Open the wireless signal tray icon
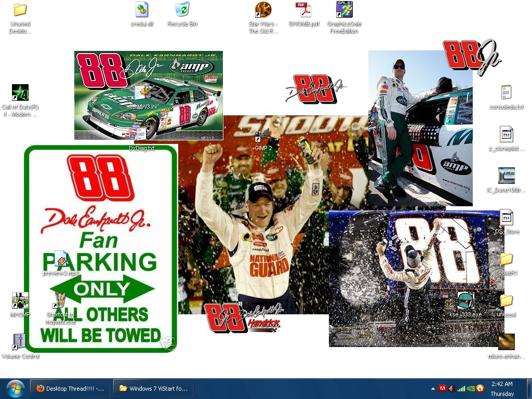This screenshot has height=399, width=532. pyautogui.click(x=461, y=389)
